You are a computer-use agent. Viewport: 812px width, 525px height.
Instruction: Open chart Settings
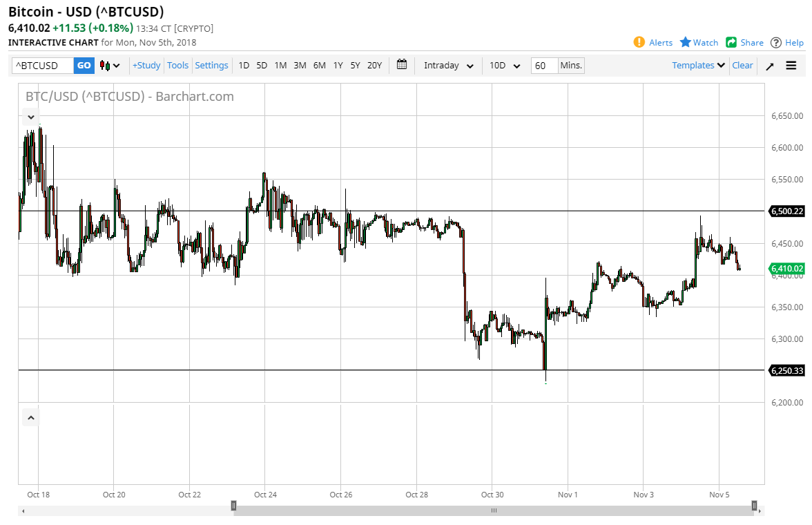pyautogui.click(x=211, y=65)
